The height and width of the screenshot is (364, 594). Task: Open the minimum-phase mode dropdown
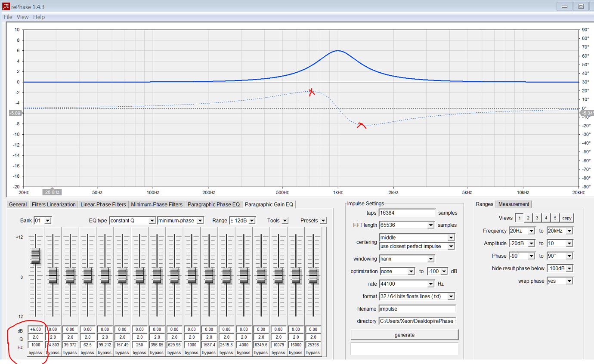click(x=181, y=220)
